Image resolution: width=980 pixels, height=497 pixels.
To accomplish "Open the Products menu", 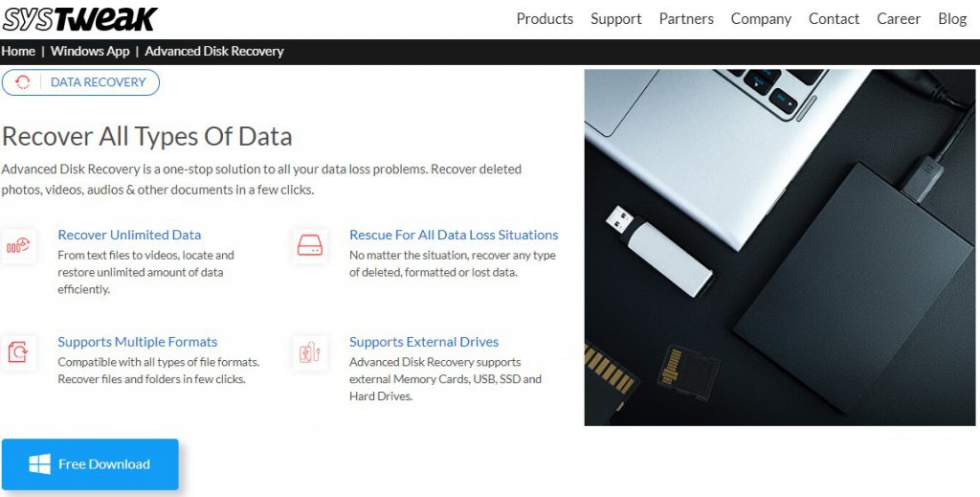I will [x=545, y=19].
